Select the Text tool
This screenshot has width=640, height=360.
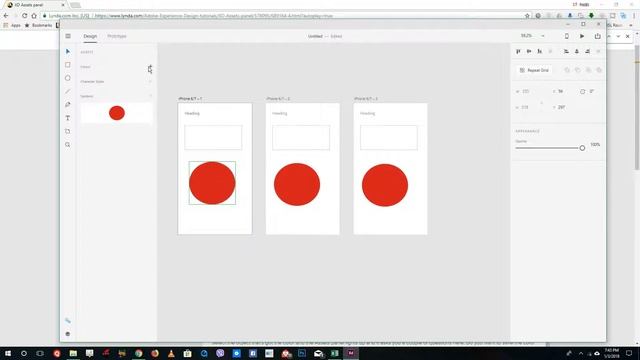coord(68,118)
